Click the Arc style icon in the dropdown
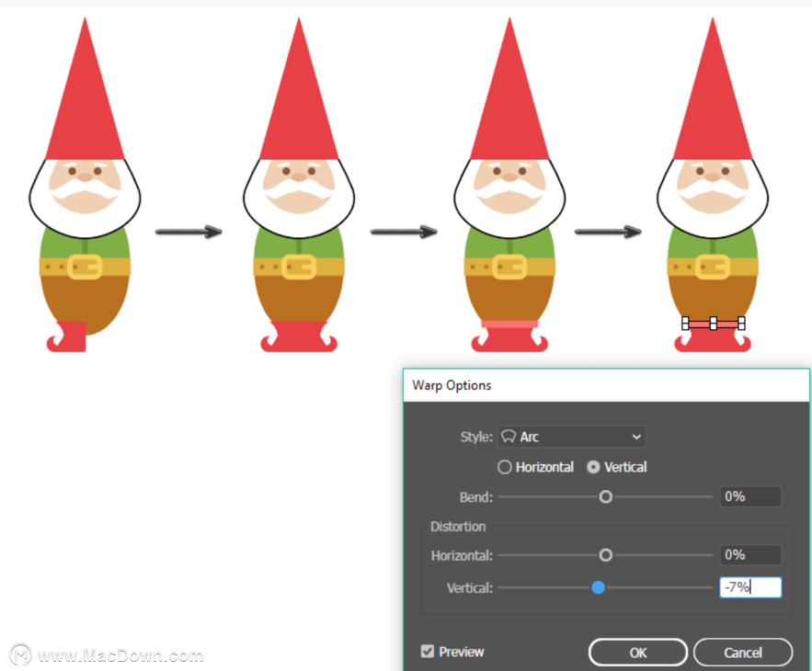Viewport: 812px width, 671px height. tap(509, 437)
